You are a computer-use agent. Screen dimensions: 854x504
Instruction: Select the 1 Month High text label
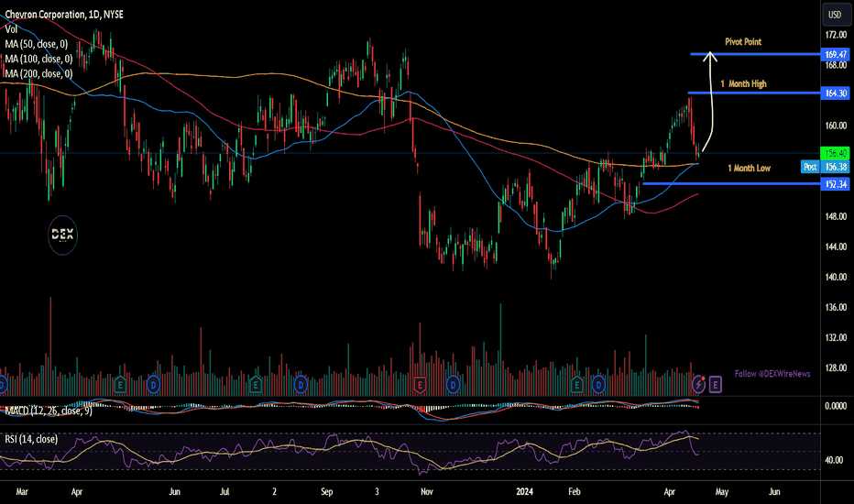(x=743, y=83)
